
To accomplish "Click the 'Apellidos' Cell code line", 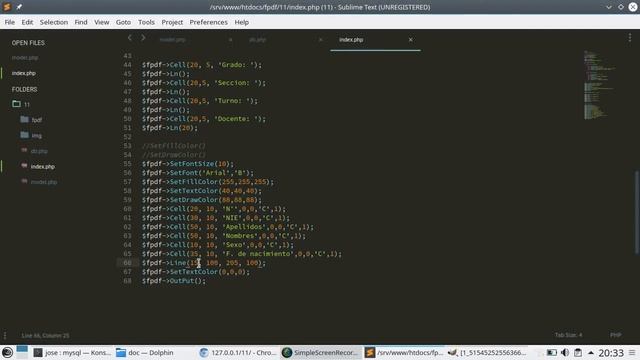I will click(228, 227).
